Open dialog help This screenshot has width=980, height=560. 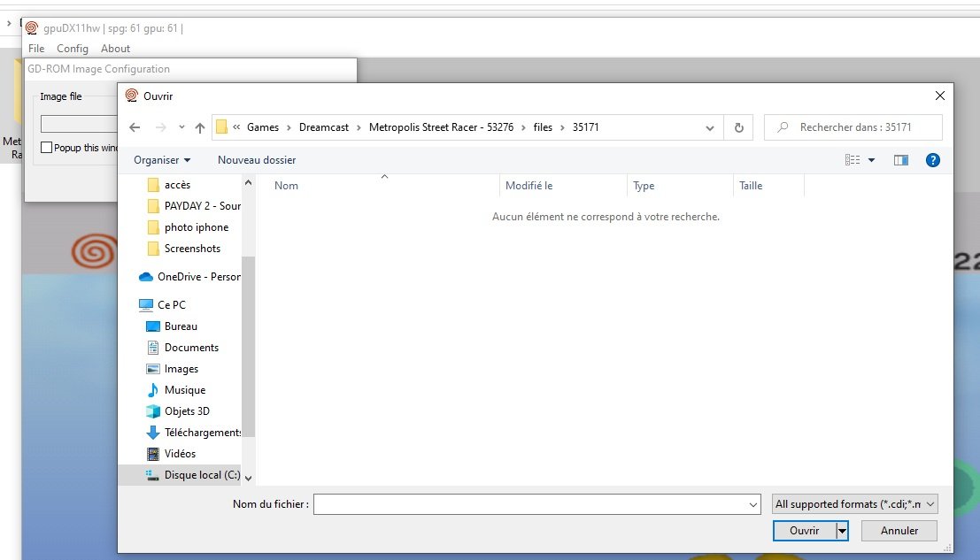click(x=932, y=160)
